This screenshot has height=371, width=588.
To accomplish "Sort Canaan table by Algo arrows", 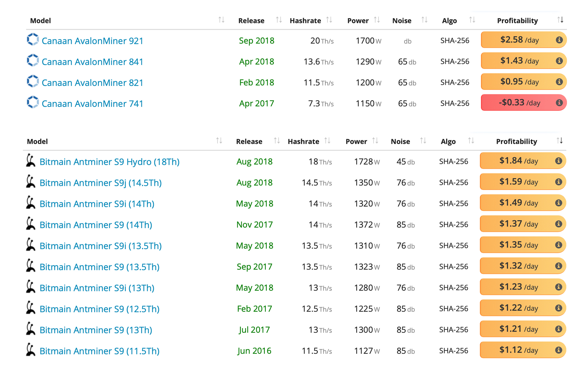I will pos(472,20).
